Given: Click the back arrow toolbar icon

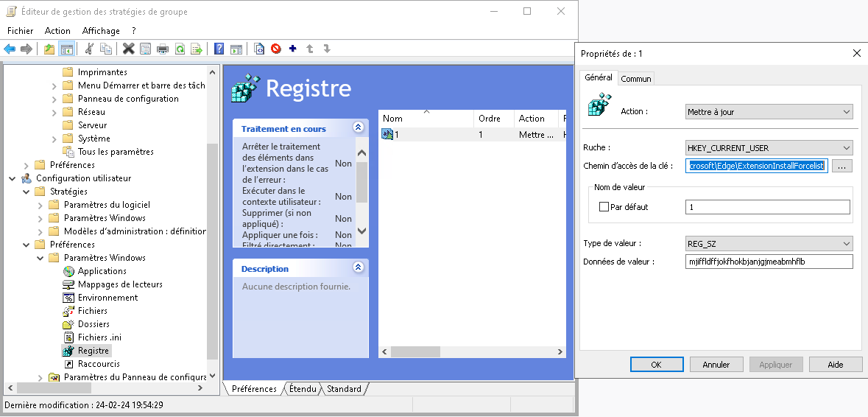Looking at the screenshot, I should 10,49.
